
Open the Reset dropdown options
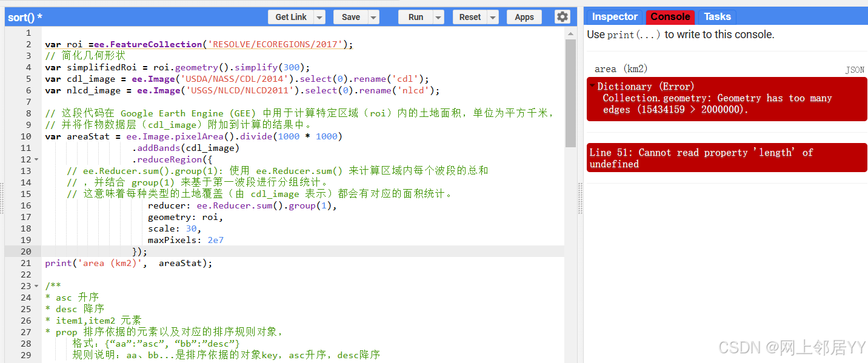pos(492,16)
